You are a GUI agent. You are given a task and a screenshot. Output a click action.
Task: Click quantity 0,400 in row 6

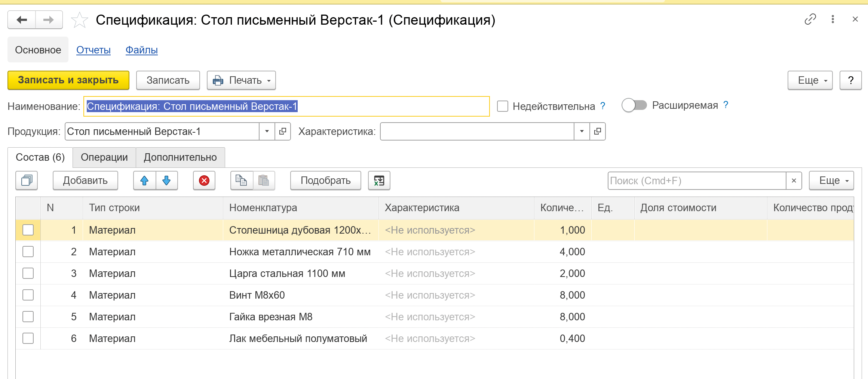tap(562, 338)
